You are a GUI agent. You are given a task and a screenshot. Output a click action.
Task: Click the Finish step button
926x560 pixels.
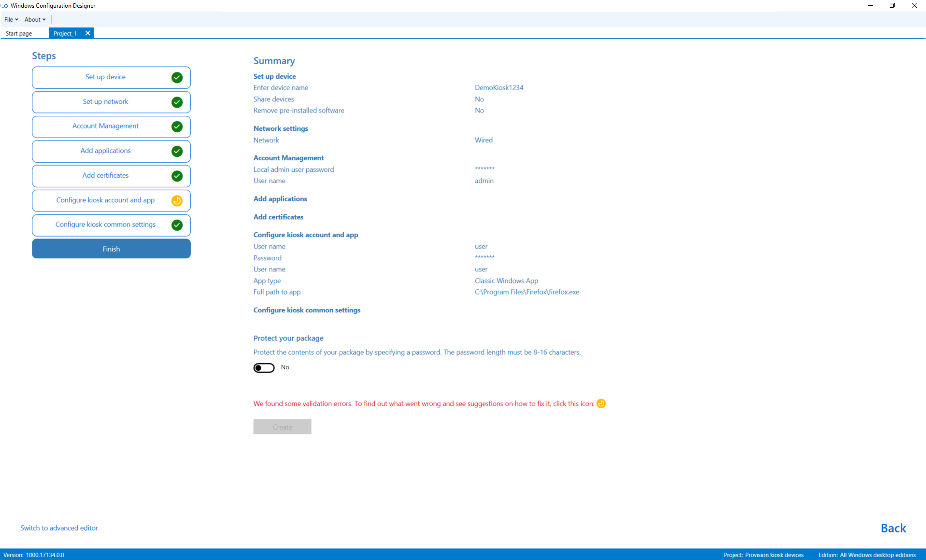(111, 249)
